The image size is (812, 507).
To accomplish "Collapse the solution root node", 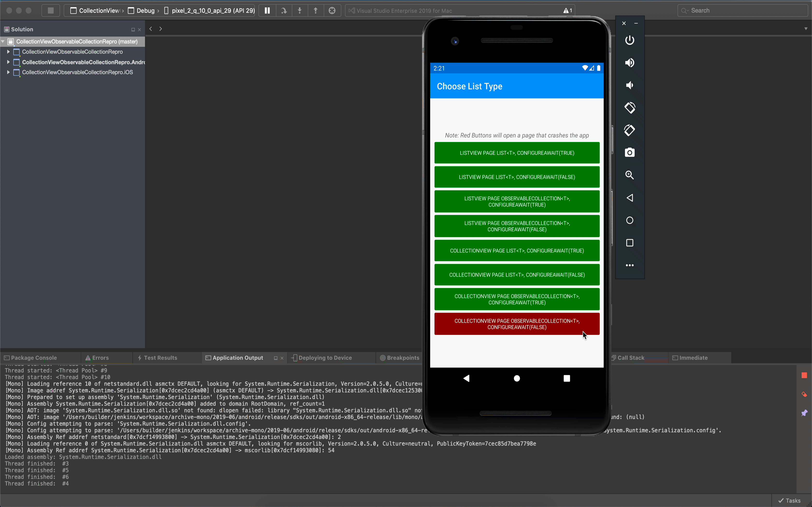I will (3, 42).
